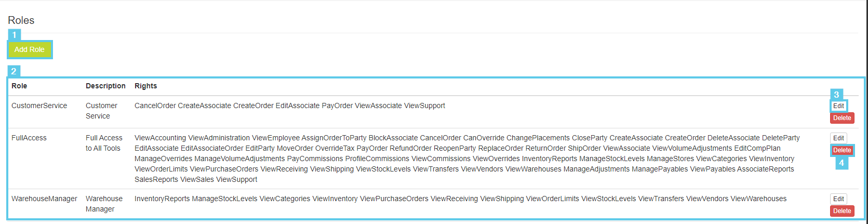
Task: Delete the CustomerService role
Action: [842, 118]
